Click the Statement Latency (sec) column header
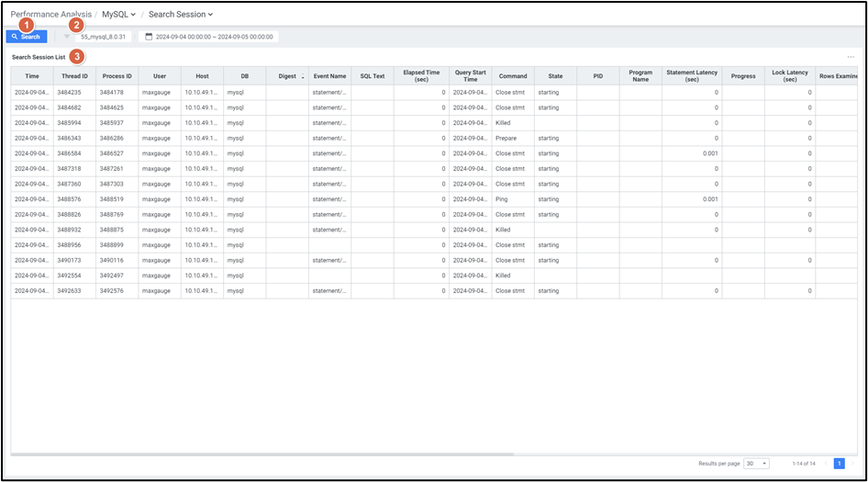The image size is (868, 482). (x=693, y=76)
